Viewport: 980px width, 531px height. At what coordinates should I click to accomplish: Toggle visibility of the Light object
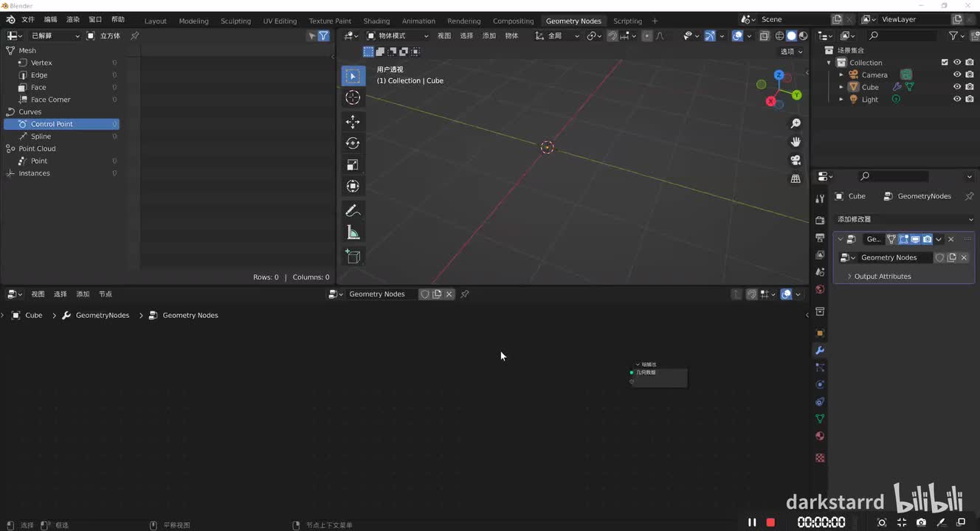pyautogui.click(x=957, y=99)
